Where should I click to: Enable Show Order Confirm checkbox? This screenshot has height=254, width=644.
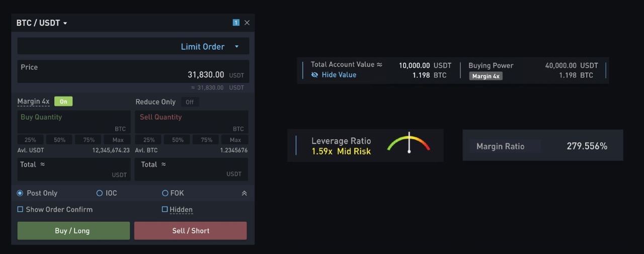pyautogui.click(x=21, y=209)
